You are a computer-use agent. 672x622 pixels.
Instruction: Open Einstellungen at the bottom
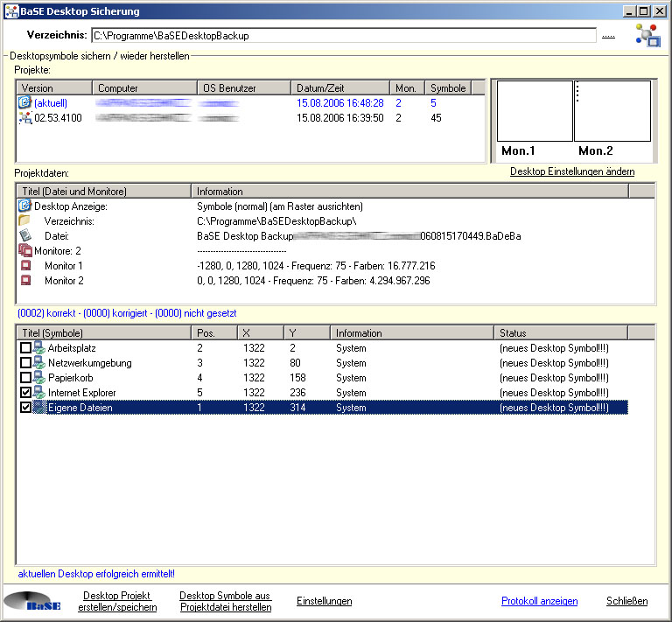tap(324, 601)
